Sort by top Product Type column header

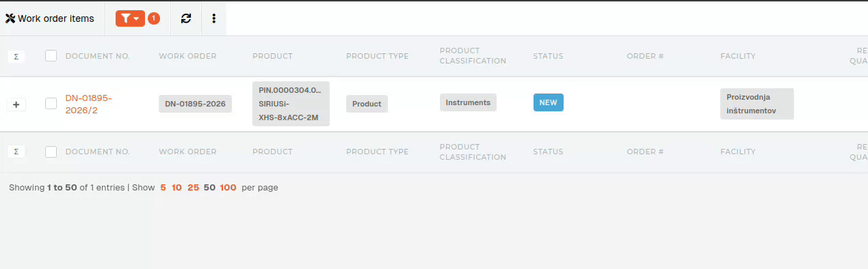coord(377,56)
